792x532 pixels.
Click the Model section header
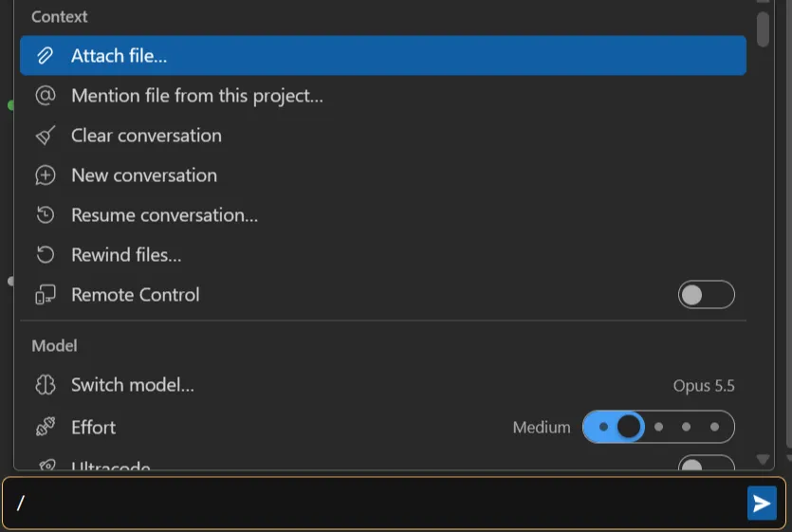(x=54, y=346)
